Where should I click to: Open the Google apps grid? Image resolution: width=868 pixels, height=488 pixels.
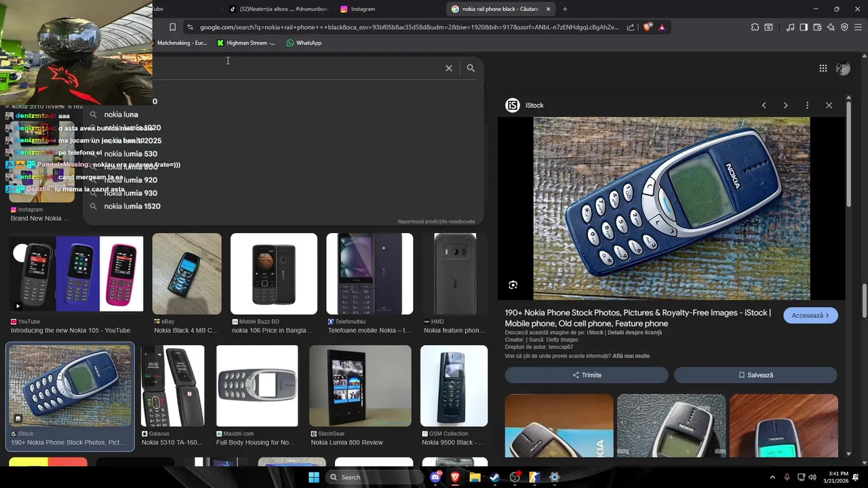823,68
